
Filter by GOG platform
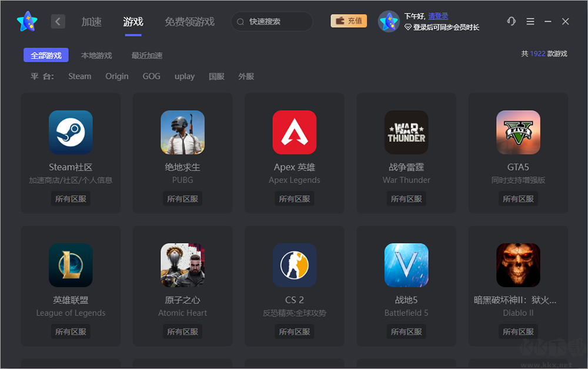[x=152, y=76]
